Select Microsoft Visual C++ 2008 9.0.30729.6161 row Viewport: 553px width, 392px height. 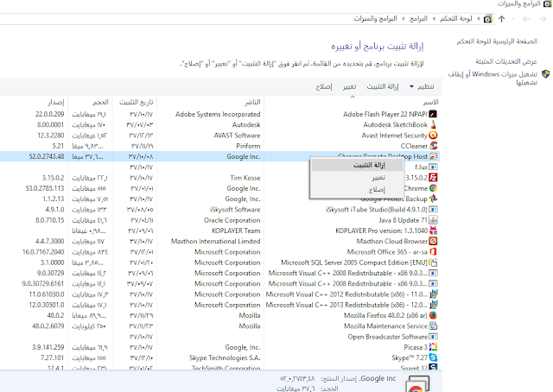tap(220, 284)
